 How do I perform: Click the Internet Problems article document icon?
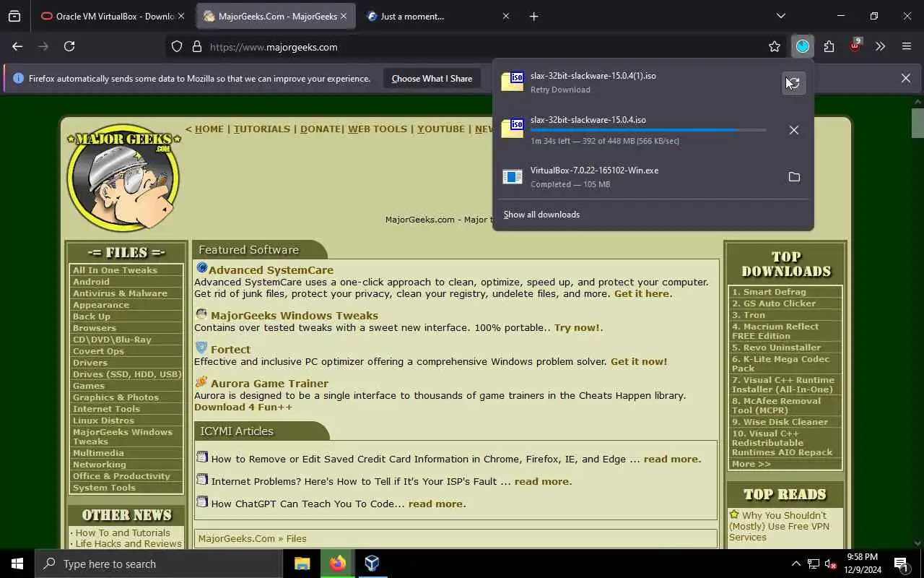(201, 480)
